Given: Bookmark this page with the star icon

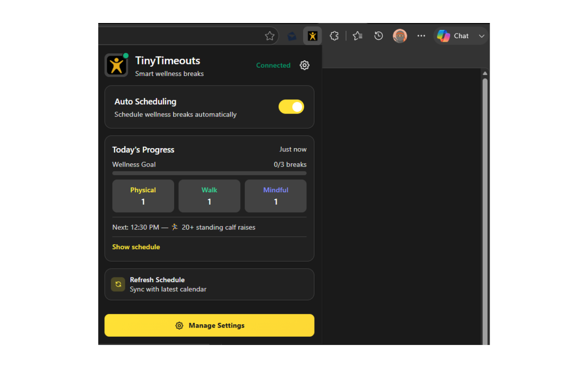Looking at the screenshot, I should 270,36.
